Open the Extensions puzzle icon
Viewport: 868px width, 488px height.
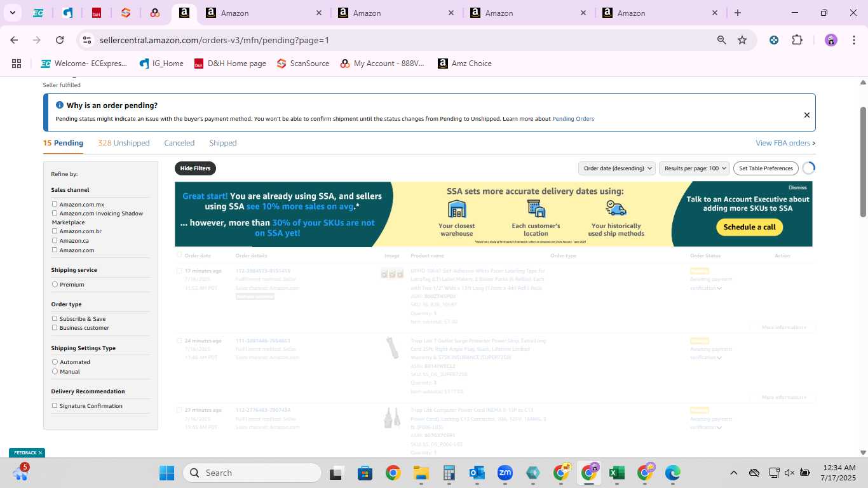(x=797, y=40)
